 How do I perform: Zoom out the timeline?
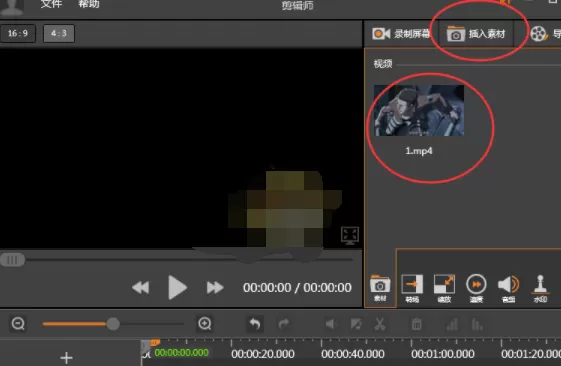18,324
